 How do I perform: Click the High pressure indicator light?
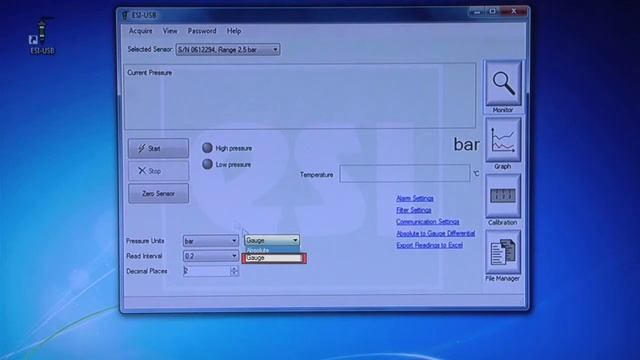click(207, 148)
